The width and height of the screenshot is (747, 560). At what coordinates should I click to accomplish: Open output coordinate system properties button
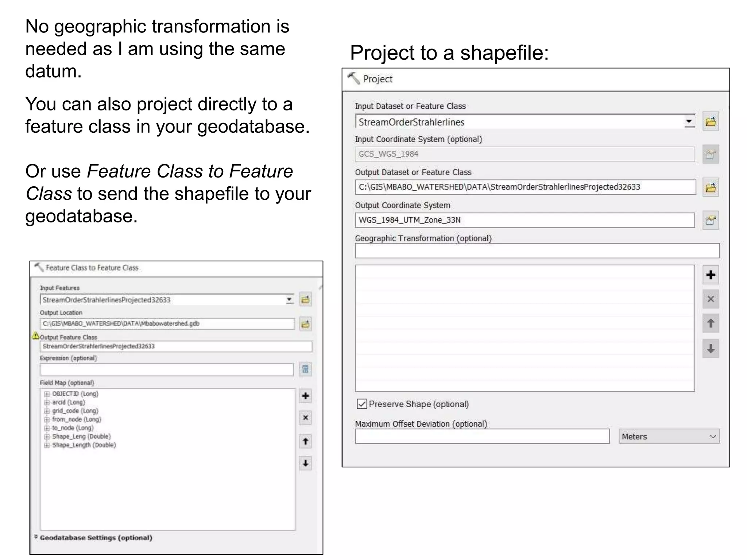pos(711,220)
